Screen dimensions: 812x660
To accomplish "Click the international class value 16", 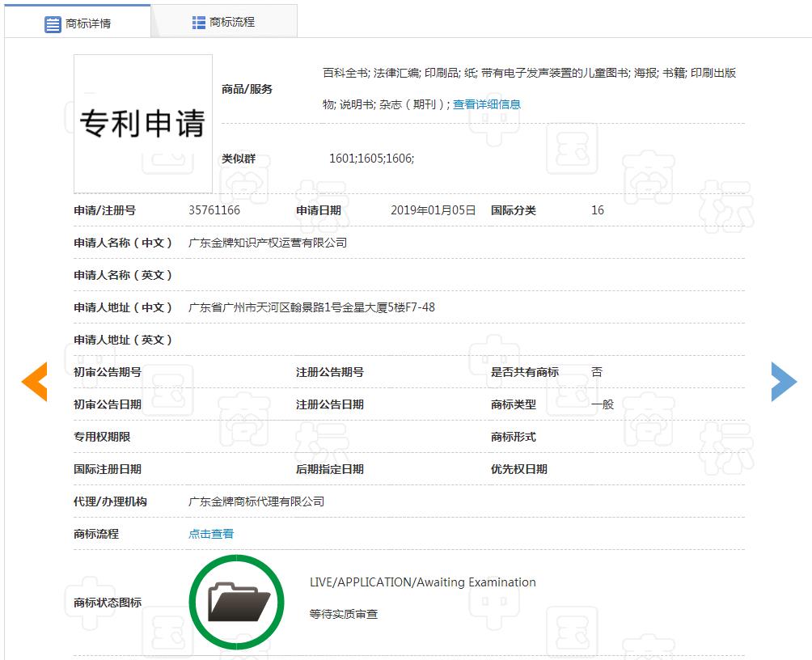I will (x=598, y=210).
